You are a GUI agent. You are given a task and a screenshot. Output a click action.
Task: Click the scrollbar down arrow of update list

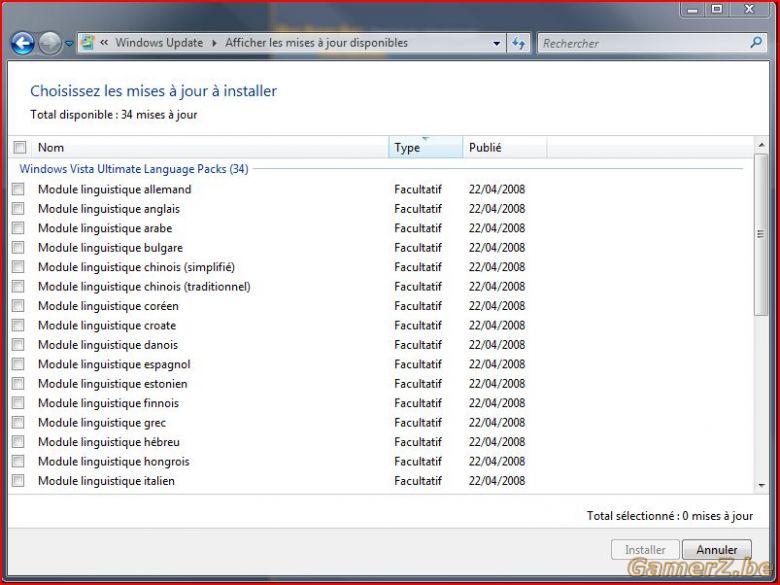(761, 486)
